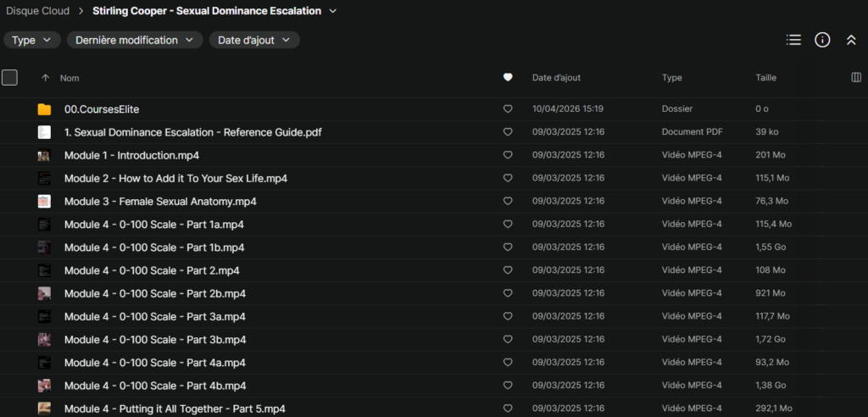Sort by Type column header
Viewport: 868px width, 417px height.
(x=672, y=78)
